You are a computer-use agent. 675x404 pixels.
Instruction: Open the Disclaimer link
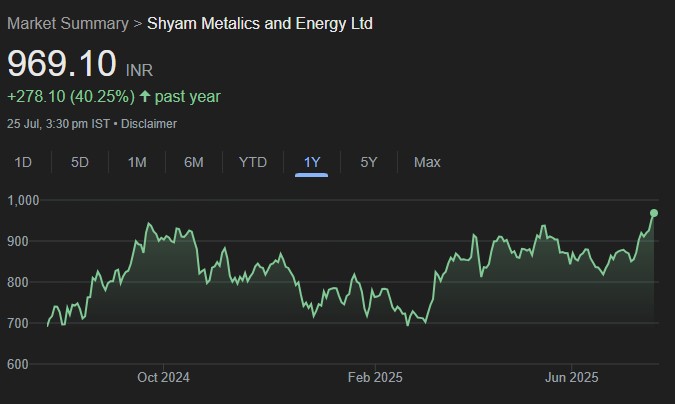pyautogui.click(x=150, y=124)
